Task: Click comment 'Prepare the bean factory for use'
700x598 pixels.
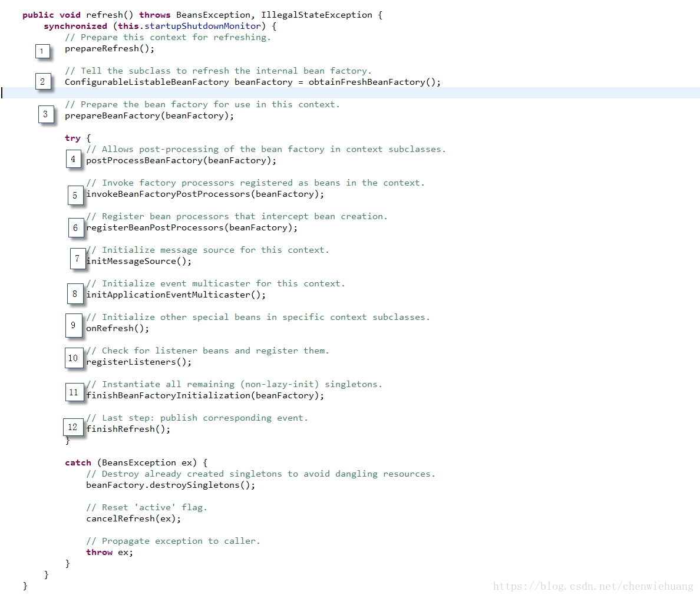Action: coord(202,104)
